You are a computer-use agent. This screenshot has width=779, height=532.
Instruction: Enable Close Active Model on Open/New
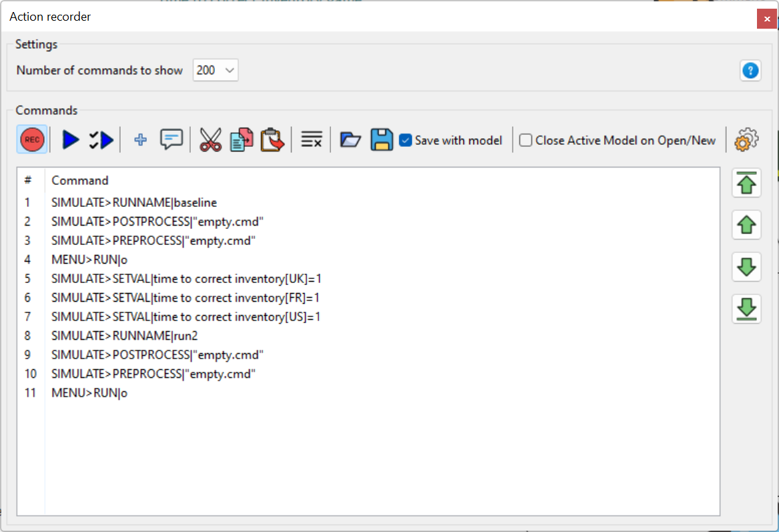point(525,140)
